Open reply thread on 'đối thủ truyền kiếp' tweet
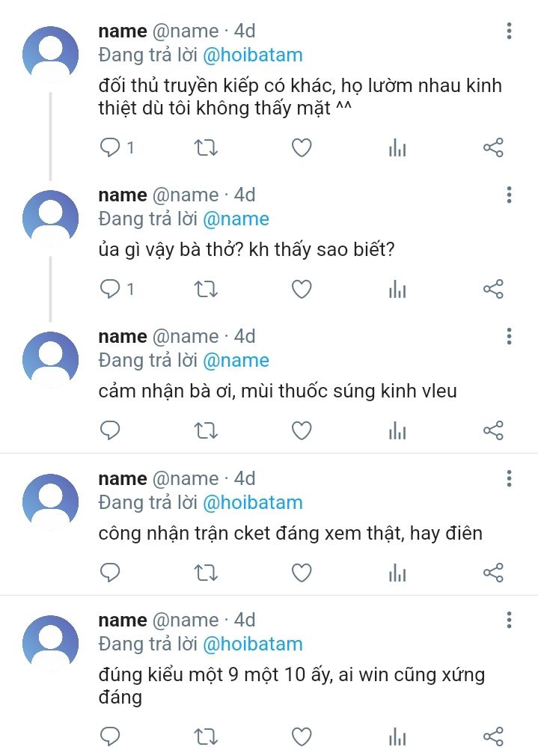Viewport: 538px width, 756px height. click(117, 147)
